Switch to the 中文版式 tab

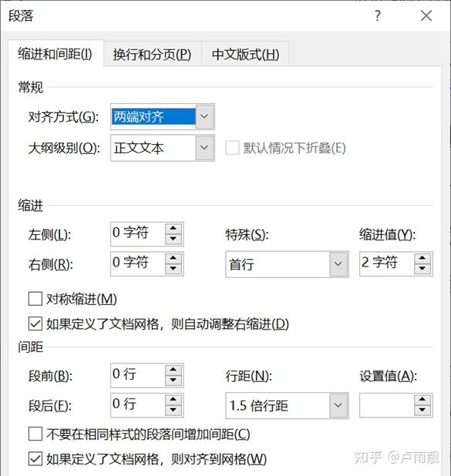[x=245, y=55]
